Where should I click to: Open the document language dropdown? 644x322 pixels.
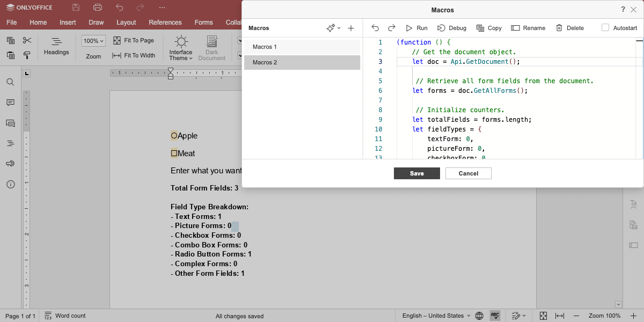436,316
